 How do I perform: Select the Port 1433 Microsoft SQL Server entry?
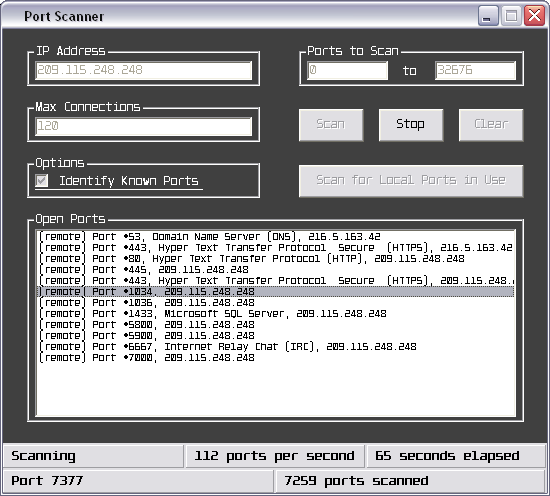point(276,314)
